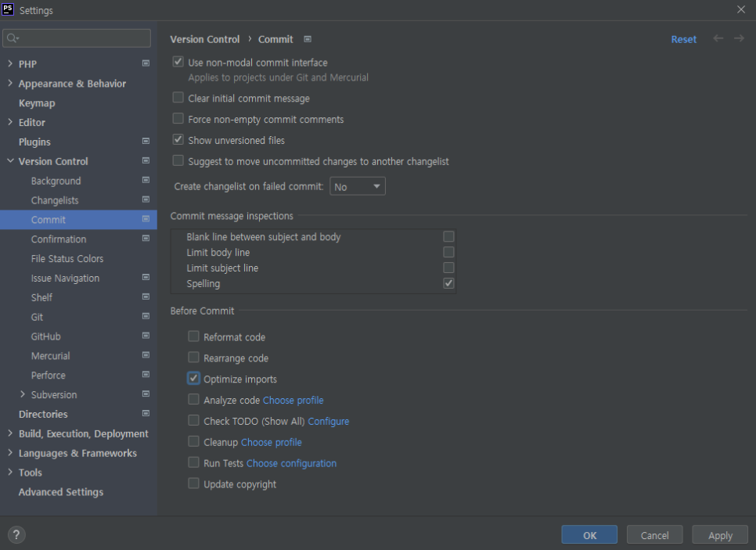The image size is (756, 550).
Task: Enable Check TODO checkbox
Action: (193, 420)
